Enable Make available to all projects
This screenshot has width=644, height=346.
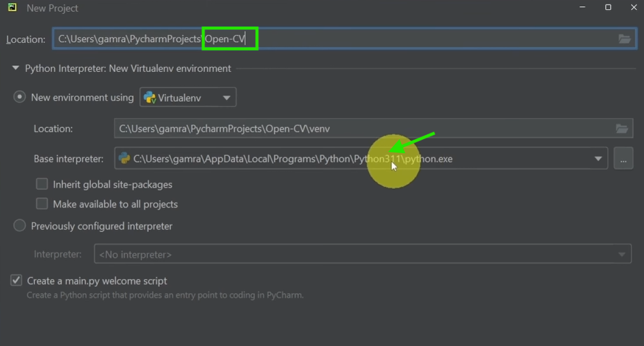tap(42, 204)
